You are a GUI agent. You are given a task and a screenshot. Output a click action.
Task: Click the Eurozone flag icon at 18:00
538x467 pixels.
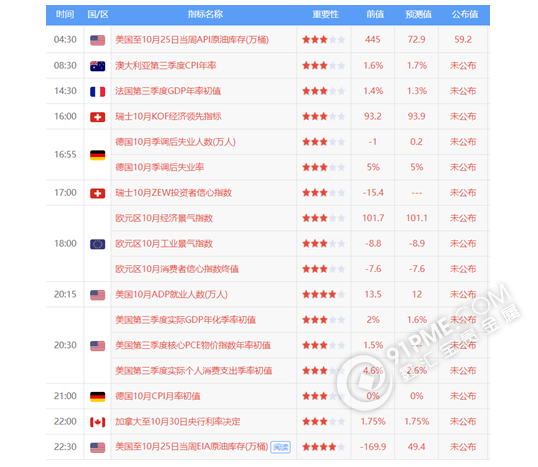coord(97,244)
